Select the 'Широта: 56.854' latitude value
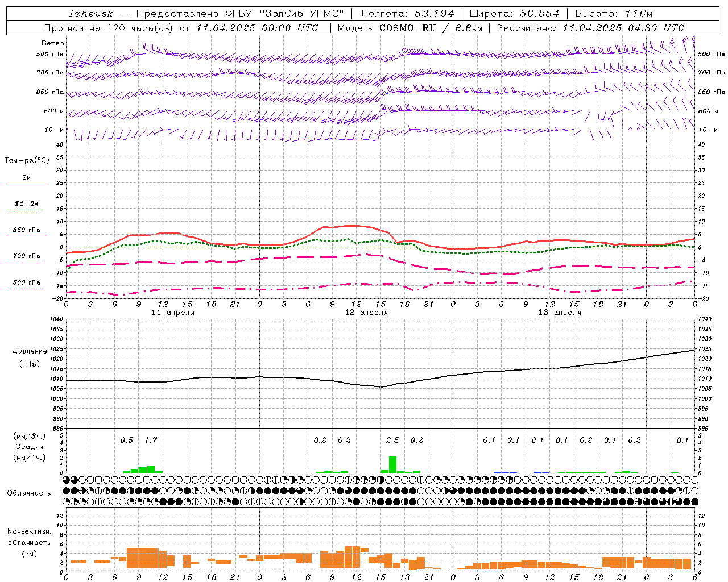This screenshot has width=728, height=582. (x=515, y=14)
